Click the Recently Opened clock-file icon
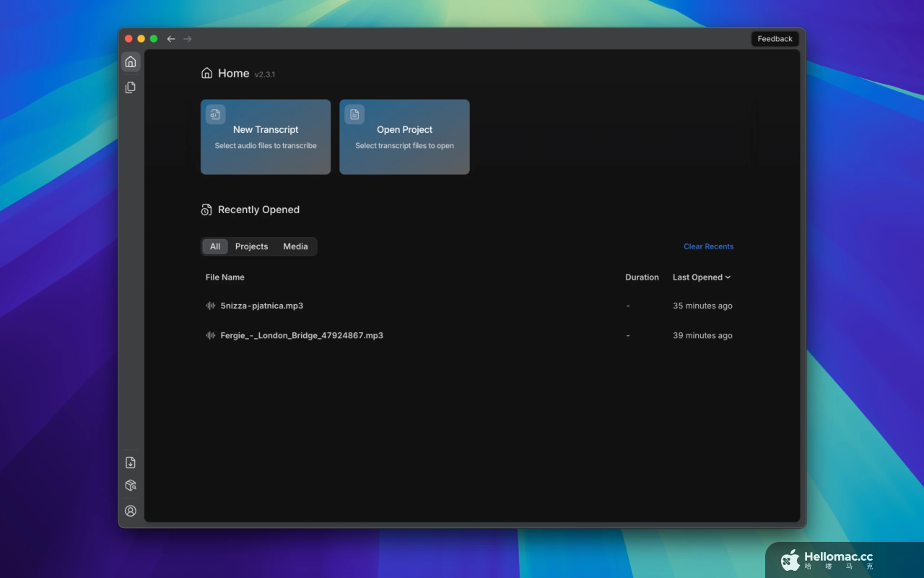This screenshot has width=924, height=578. 206,210
